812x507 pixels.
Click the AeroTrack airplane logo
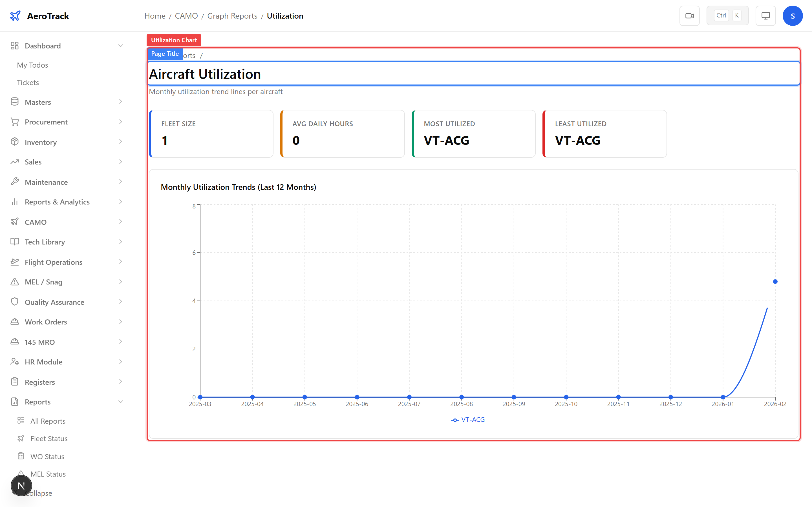tap(15, 16)
